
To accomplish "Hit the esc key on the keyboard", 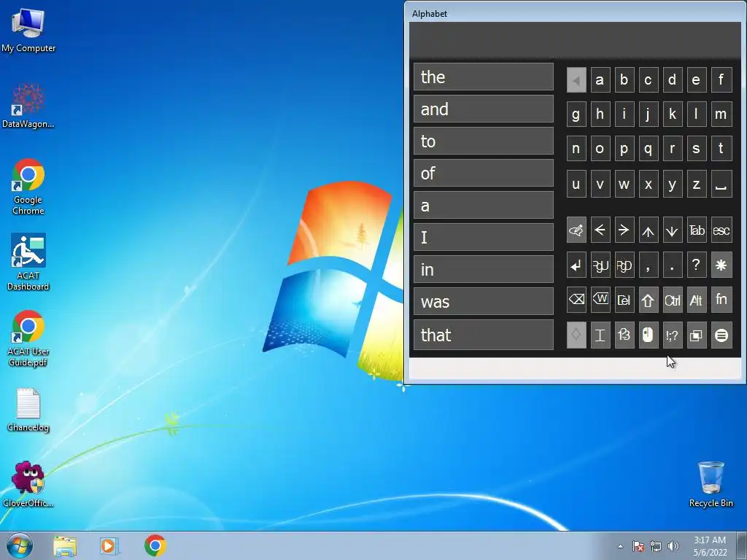I will tap(721, 230).
